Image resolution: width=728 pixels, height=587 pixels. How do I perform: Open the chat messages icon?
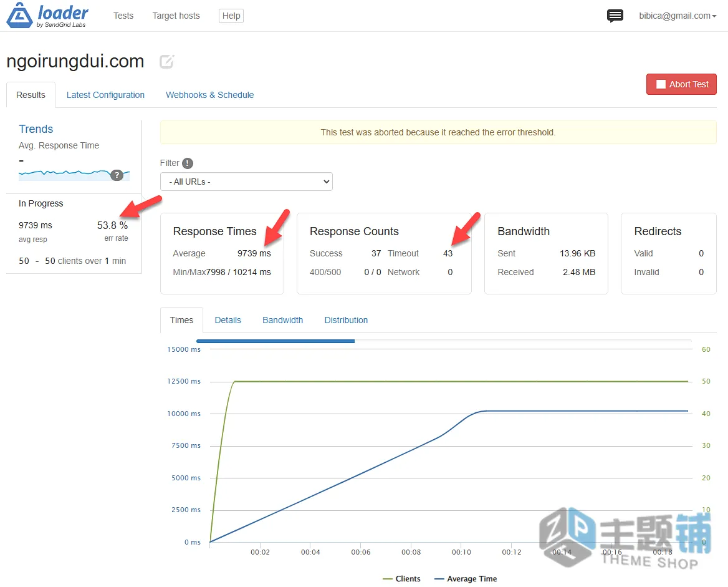(615, 16)
